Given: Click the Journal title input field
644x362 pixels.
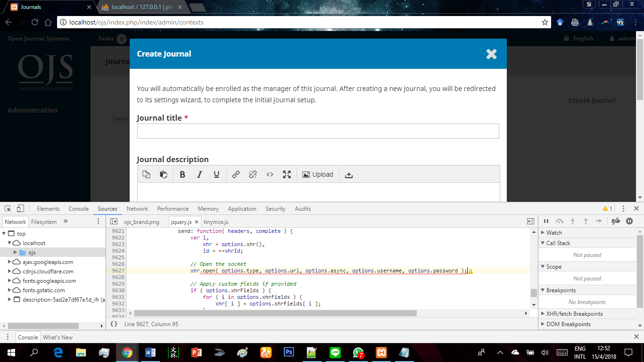Looking at the screenshot, I should point(318,131).
